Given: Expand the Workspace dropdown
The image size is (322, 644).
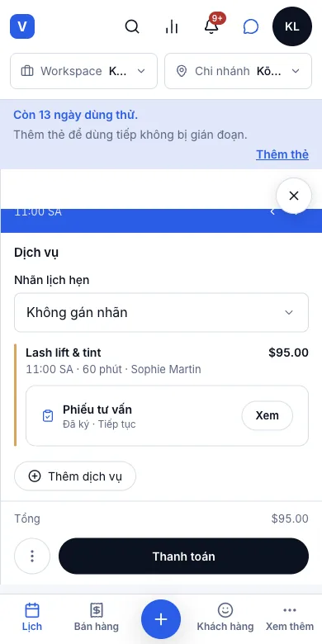Looking at the screenshot, I should tap(83, 71).
